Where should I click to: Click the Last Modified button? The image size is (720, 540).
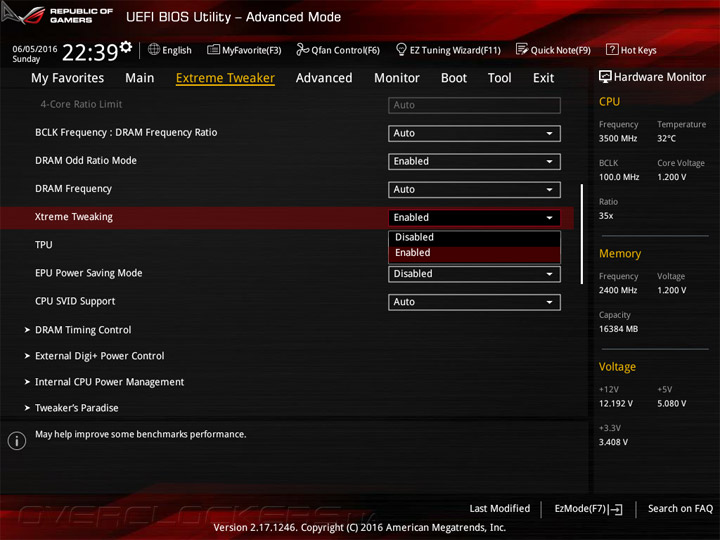tap(500, 509)
